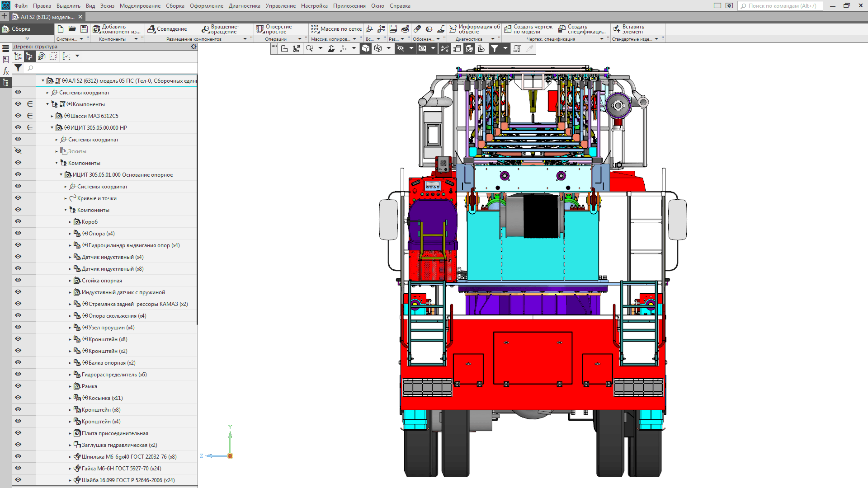This screenshot has height=488, width=868.
Task: Click Add component from file icon
Action: point(96,29)
